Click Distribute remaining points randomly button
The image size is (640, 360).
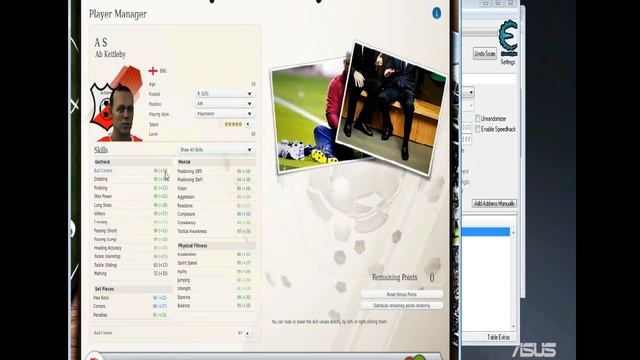coord(402,306)
